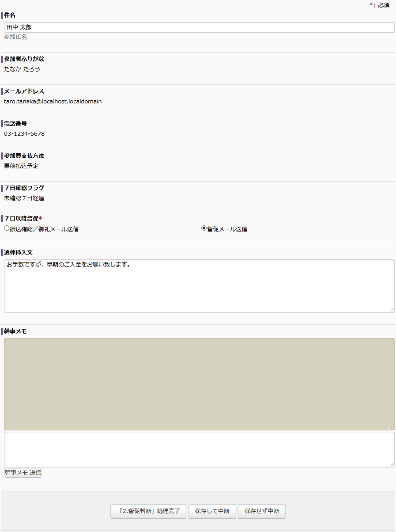Click the taro.tanaka email address text
The height and width of the screenshot is (532, 396).
pos(53,101)
